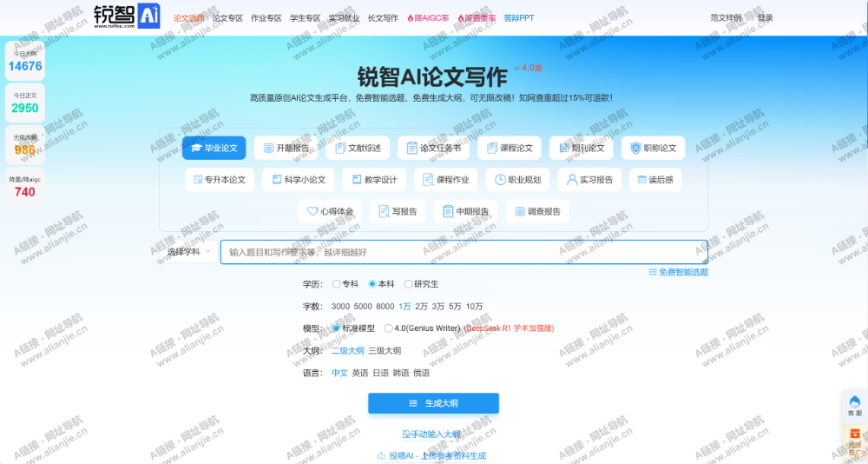Choose the 课程作业 category
Viewport: 868px width, 464px height.
(x=445, y=180)
